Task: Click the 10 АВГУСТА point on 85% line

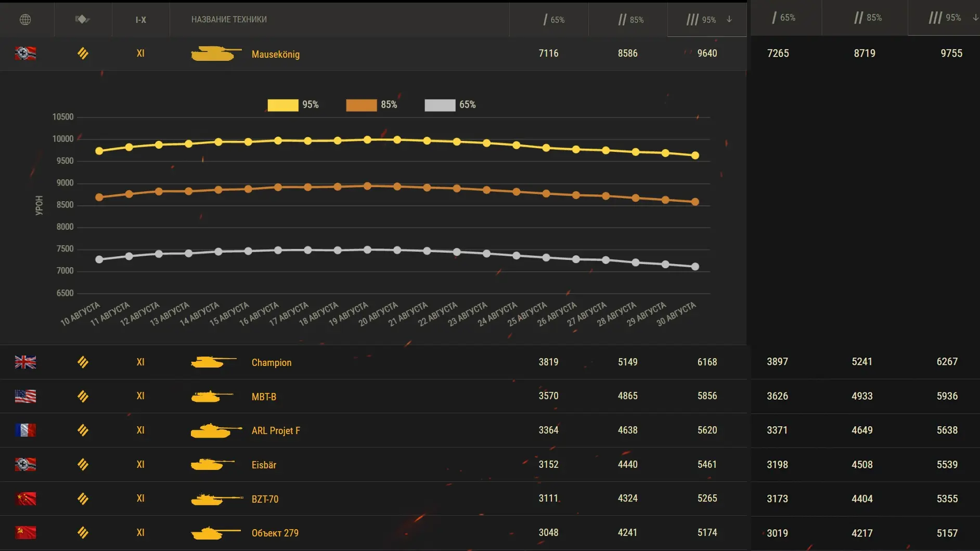Action: (x=99, y=197)
